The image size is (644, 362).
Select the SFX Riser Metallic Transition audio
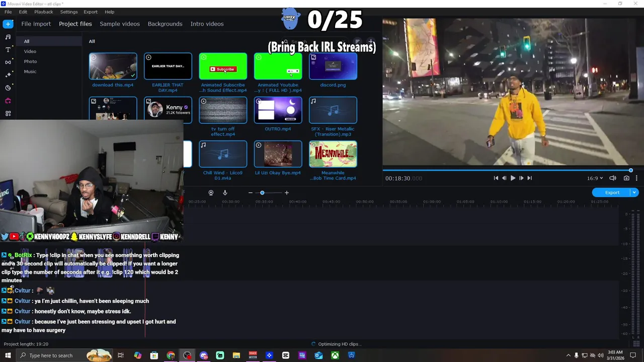pos(333,110)
